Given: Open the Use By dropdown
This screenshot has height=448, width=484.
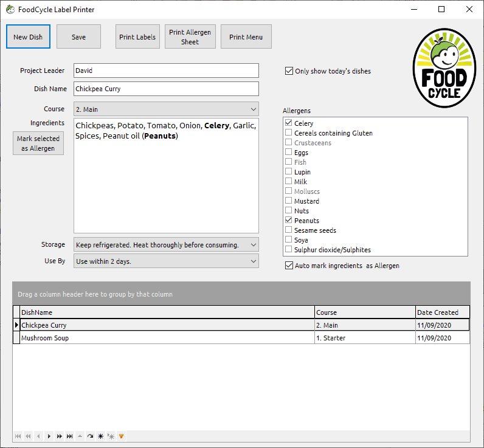Looking at the screenshot, I should (254, 261).
